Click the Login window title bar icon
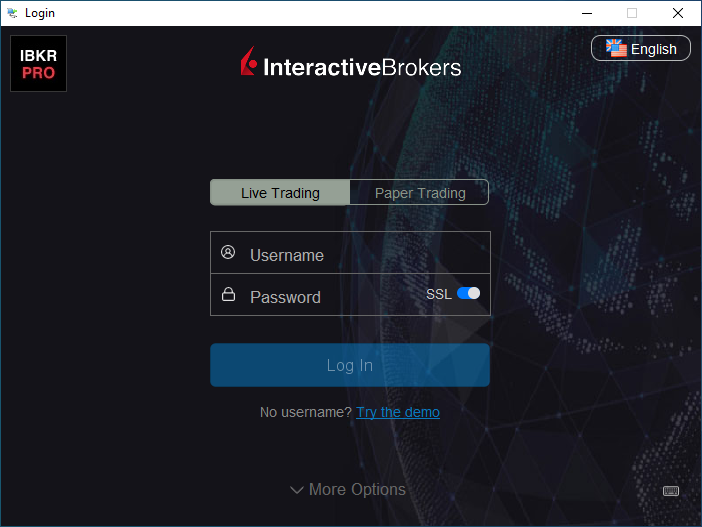The width and height of the screenshot is (702, 527). [x=12, y=13]
